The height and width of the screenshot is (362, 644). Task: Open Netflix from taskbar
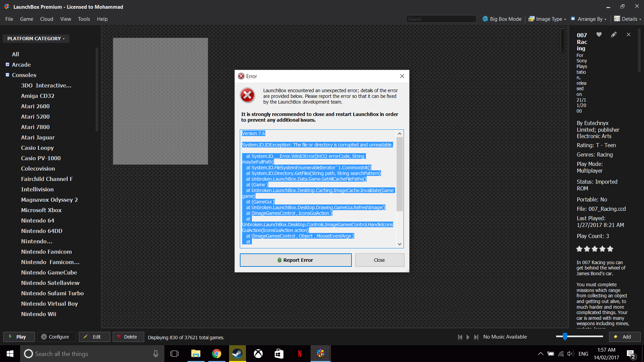point(300,354)
